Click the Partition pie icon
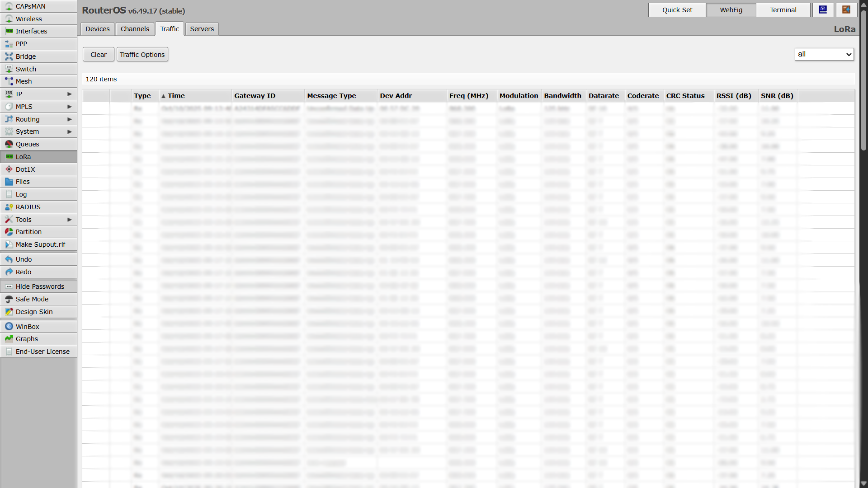 (9, 232)
